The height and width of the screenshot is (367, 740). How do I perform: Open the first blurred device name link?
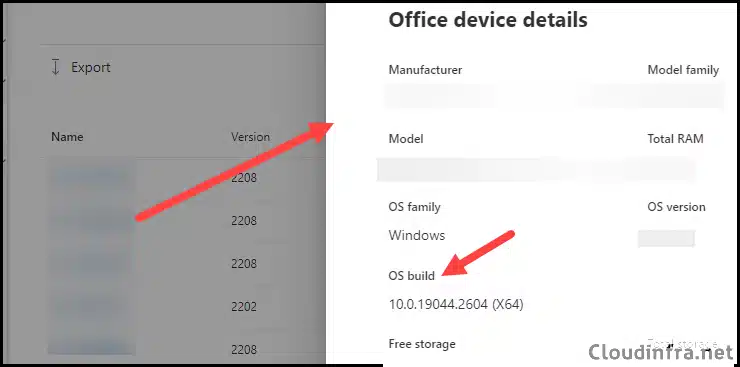coord(91,178)
